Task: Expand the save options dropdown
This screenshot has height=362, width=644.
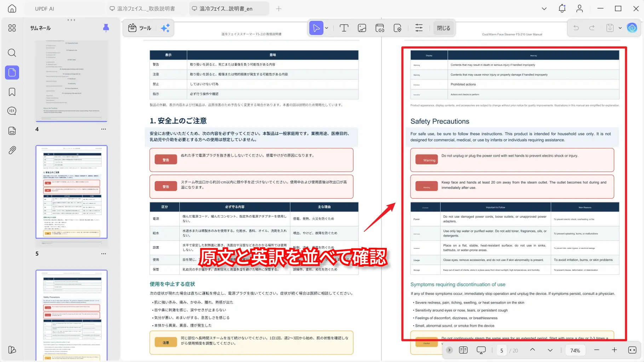Action: coord(620,28)
